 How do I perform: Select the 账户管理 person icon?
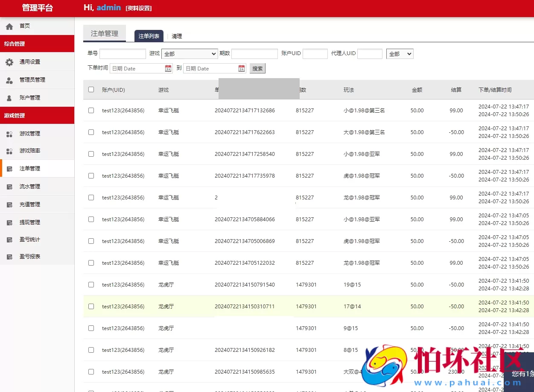(9, 98)
